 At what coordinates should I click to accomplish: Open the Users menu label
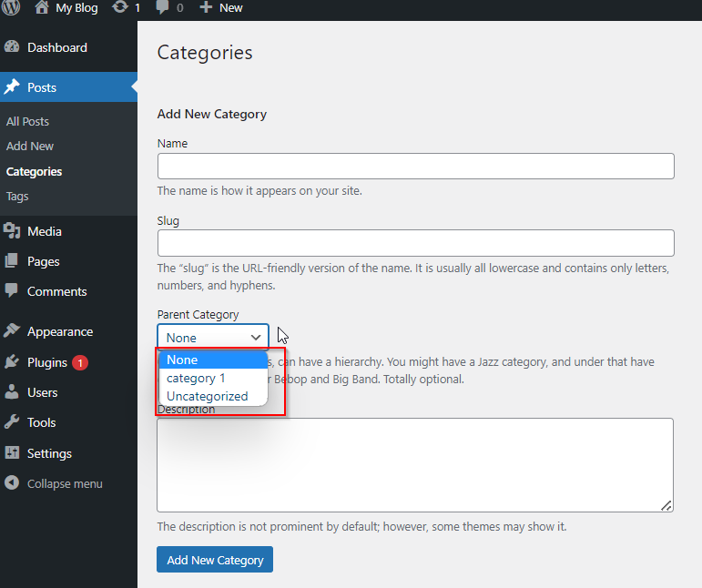click(42, 392)
